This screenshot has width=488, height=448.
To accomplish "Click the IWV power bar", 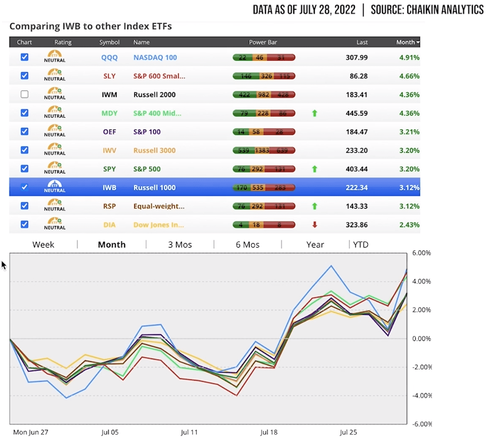I will click(264, 151).
